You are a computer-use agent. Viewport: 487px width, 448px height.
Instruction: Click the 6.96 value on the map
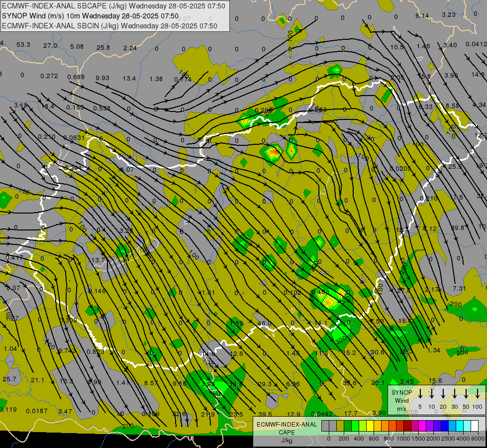(293, 384)
